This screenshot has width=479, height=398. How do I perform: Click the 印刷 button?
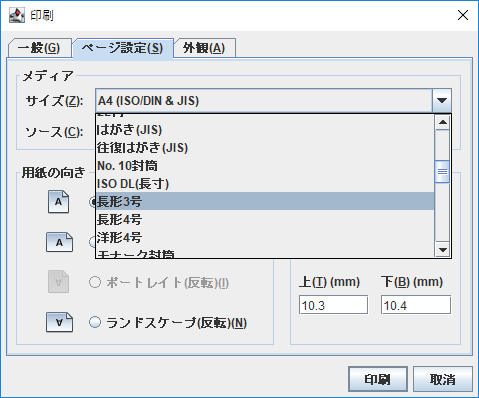[378, 379]
